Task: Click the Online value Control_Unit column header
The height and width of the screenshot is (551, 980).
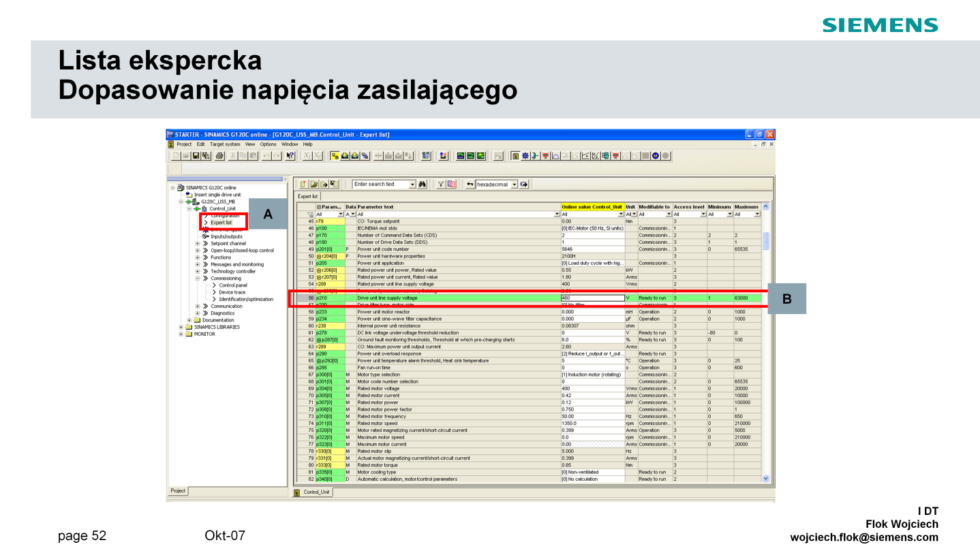Action: (x=592, y=206)
